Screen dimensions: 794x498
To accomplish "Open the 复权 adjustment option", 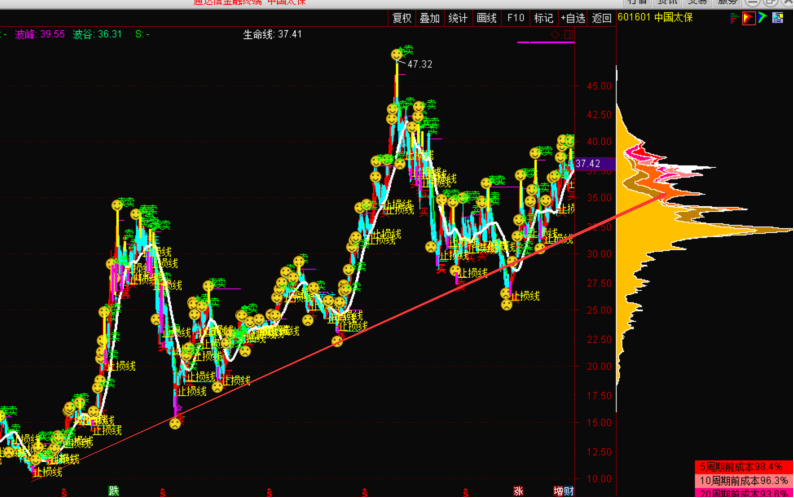I will tap(402, 17).
